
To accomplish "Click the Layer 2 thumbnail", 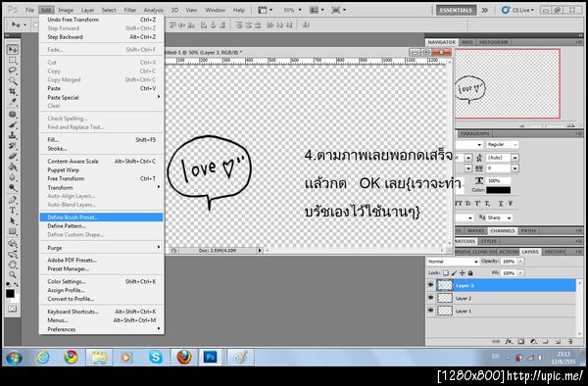I will pos(445,298).
